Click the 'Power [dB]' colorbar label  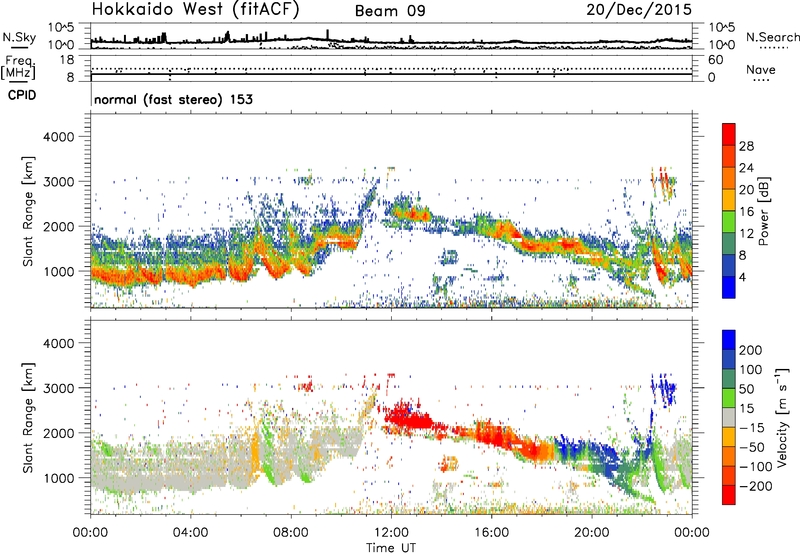pos(763,211)
